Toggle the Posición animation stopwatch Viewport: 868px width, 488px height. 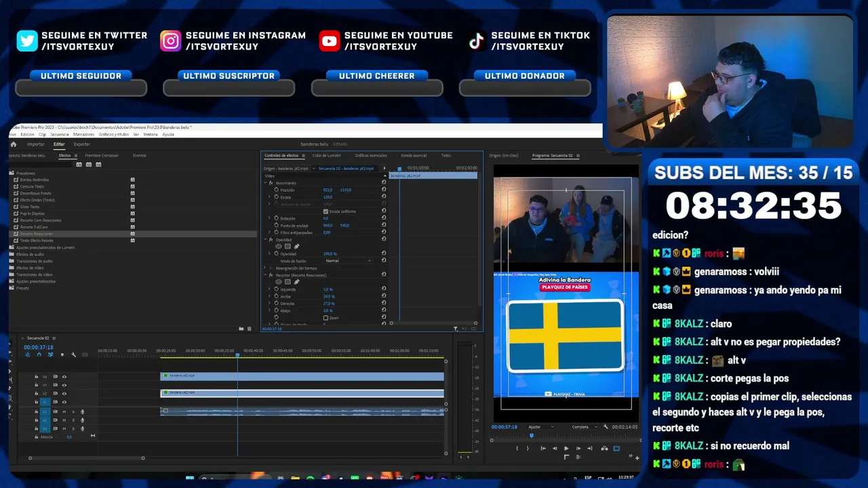(x=276, y=190)
